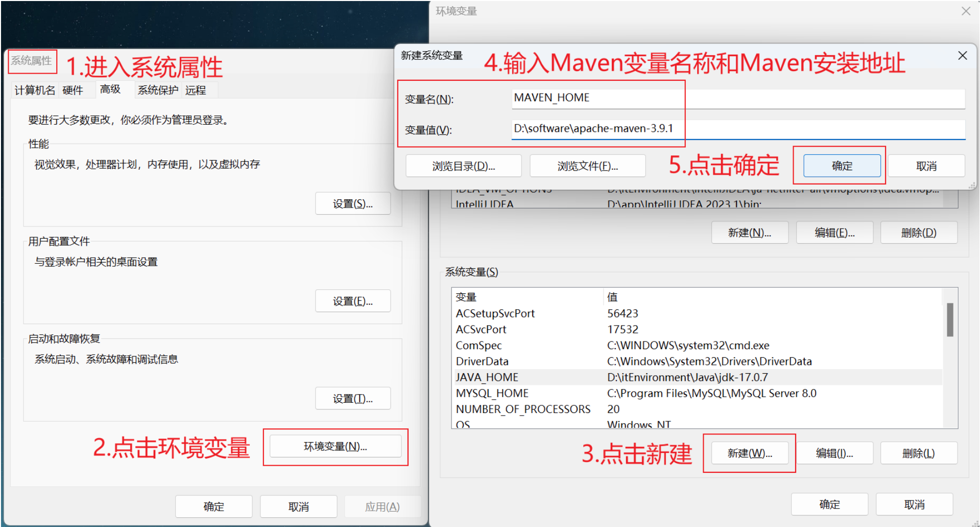Open the 系统保护 tab
The height and width of the screenshot is (527, 980).
(x=158, y=90)
